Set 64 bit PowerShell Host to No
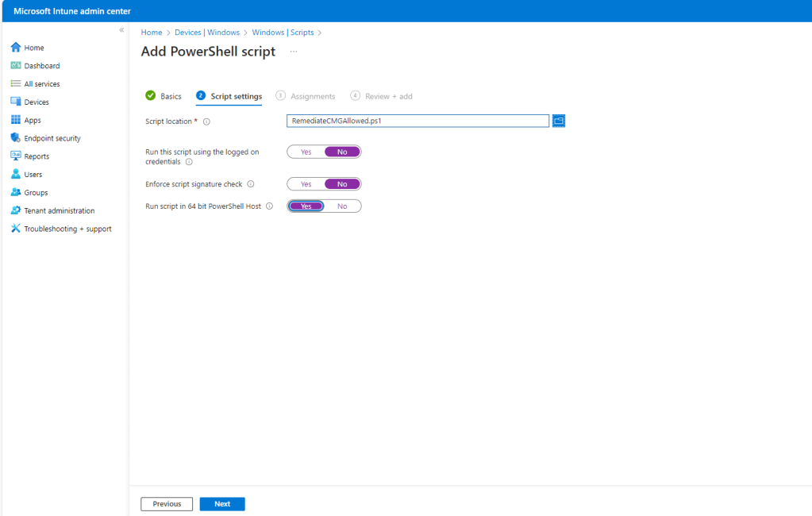This screenshot has width=812, height=516. point(342,206)
